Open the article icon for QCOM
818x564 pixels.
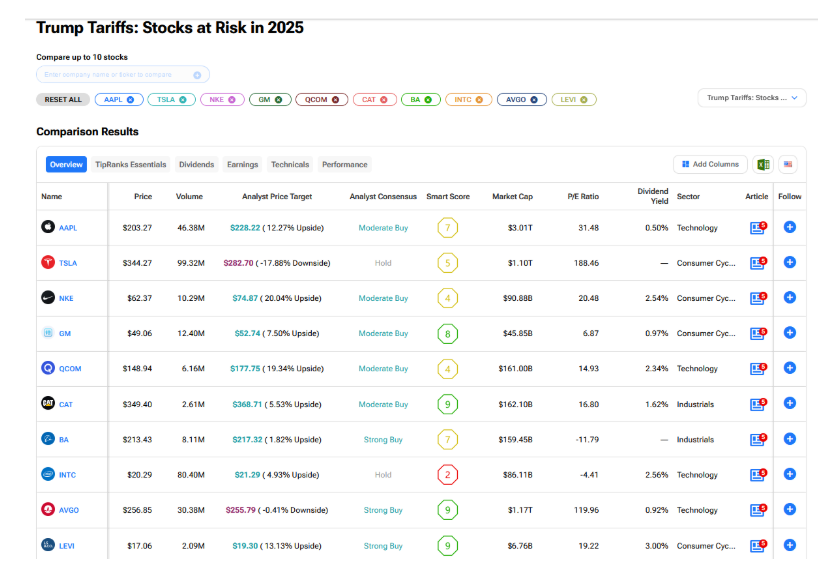[758, 368]
